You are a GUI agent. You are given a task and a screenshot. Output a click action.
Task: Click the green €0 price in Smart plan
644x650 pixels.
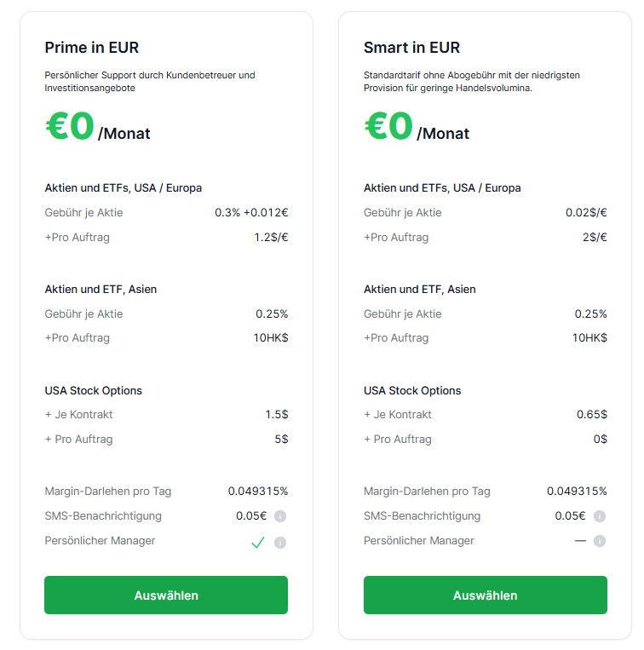tap(389, 126)
